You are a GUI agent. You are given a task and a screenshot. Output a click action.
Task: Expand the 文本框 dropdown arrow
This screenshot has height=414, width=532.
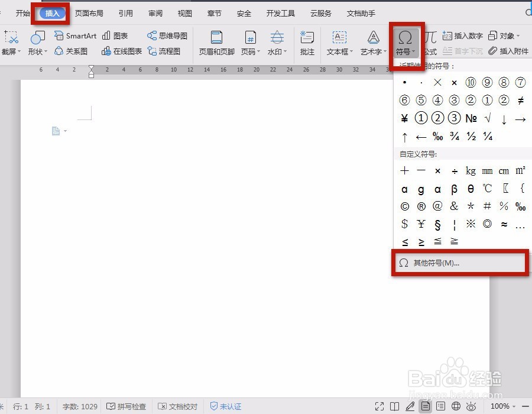point(351,51)
